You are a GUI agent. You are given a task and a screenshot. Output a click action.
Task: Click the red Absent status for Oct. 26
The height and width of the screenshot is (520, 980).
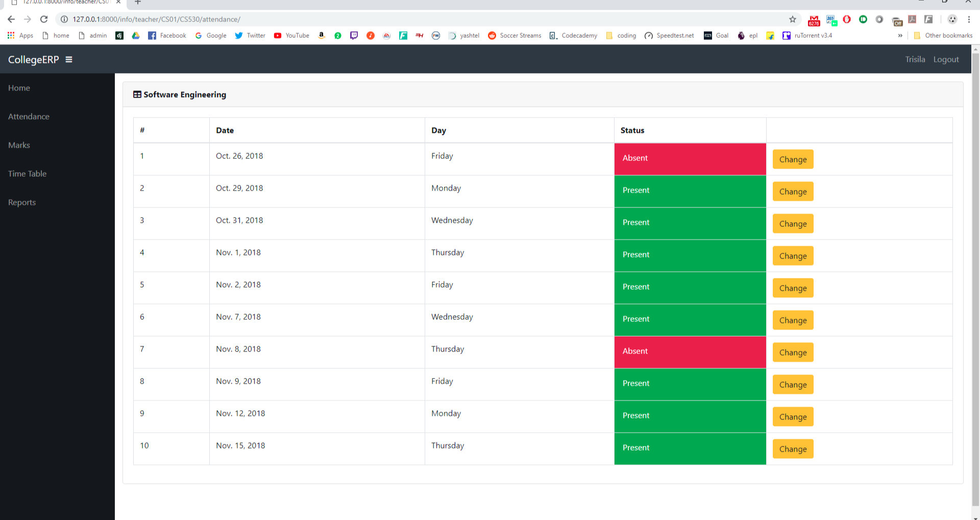point(690,159)
